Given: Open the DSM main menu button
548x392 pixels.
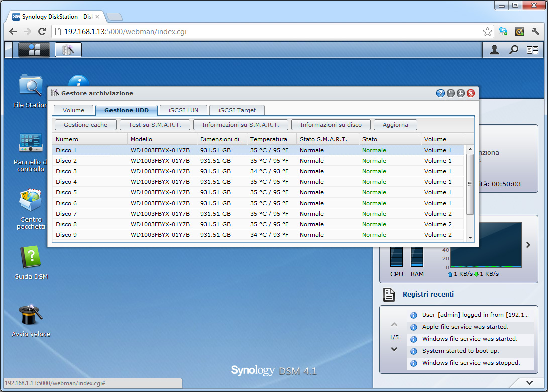Looking at the screenshot, I should point(34,50).
